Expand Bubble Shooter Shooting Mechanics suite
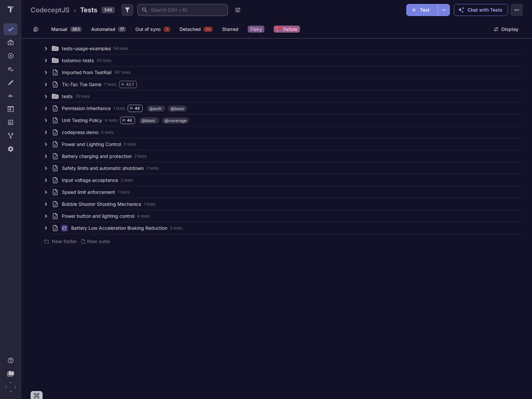532x399 pixels. click(46, 204)
